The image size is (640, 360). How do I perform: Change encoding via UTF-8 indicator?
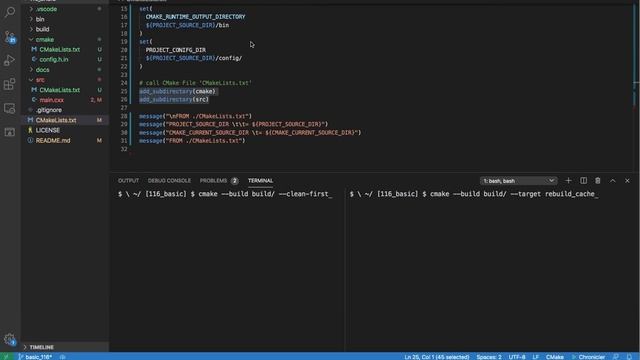pyautogui.click(x=517, y=356)
